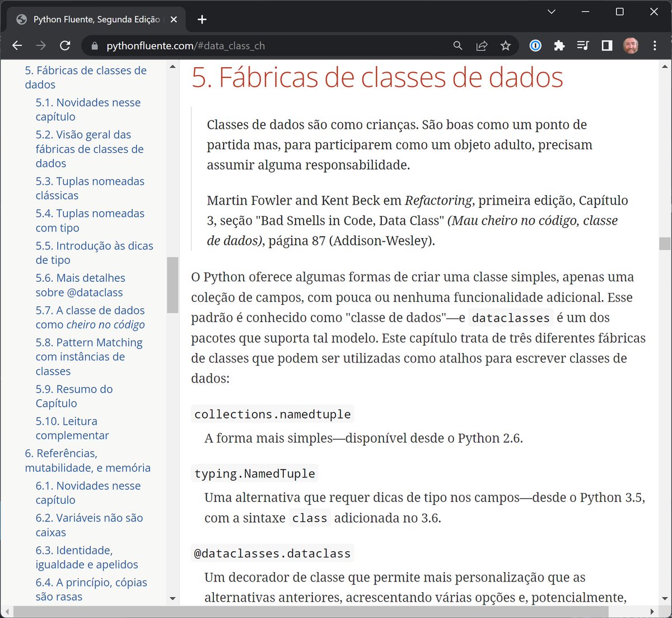672x618 pixels.
Task: Navigate back to the previous page
Action: [17, 45]
